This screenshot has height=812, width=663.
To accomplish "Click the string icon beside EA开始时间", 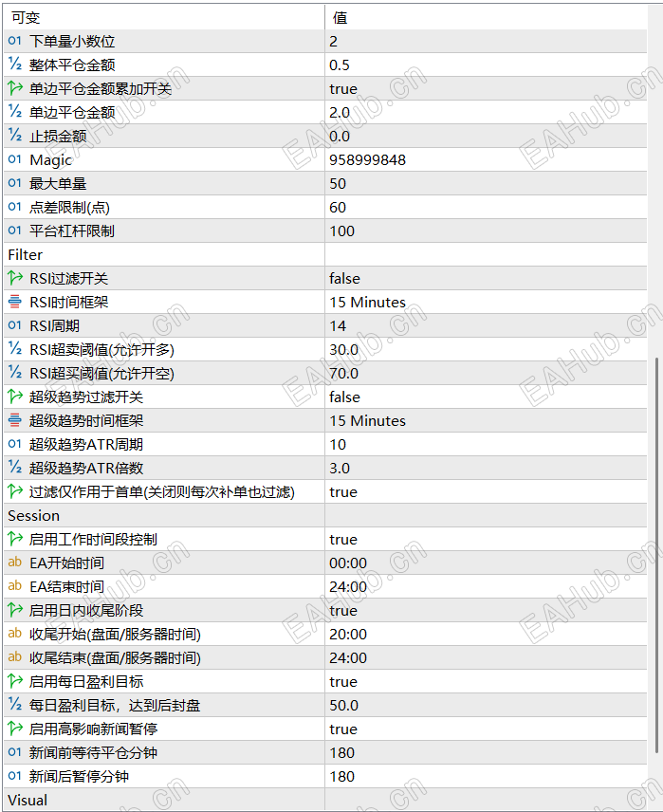I will point(14,563).
